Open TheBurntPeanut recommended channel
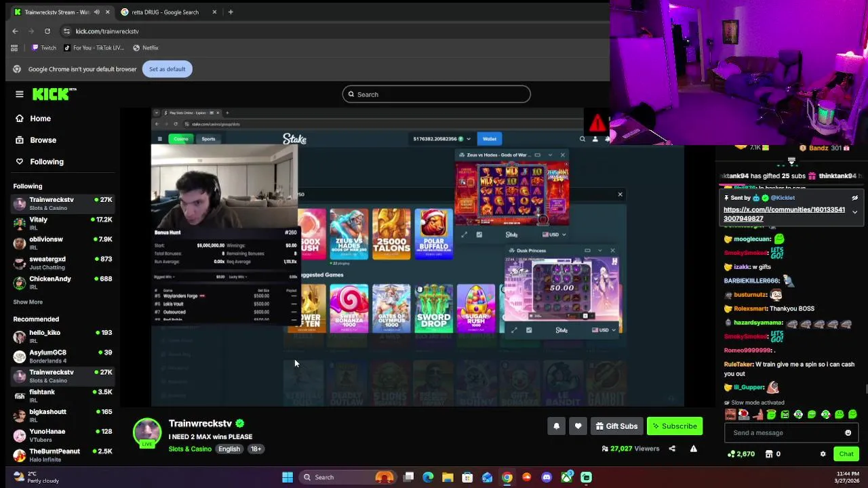 pos(62,455)
